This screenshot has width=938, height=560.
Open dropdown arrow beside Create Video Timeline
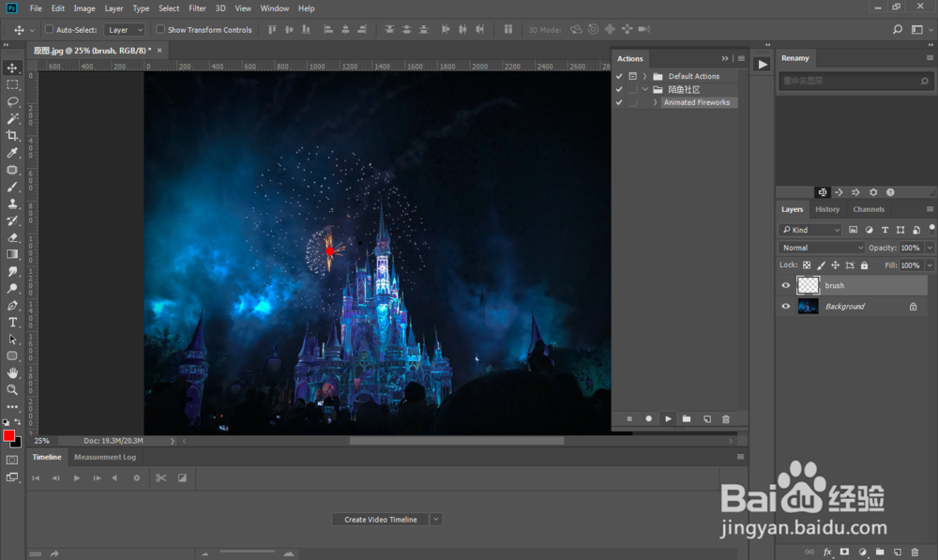[436, 520]
